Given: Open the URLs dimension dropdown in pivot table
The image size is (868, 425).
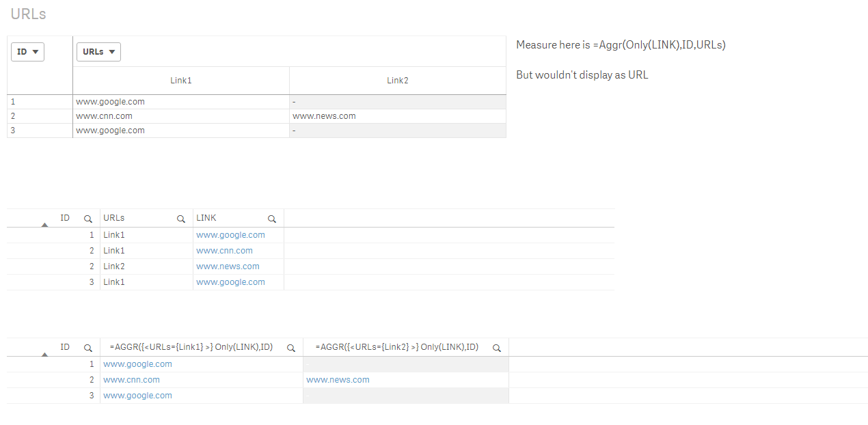Looking at the screenshot, I should tap(98, 52).
